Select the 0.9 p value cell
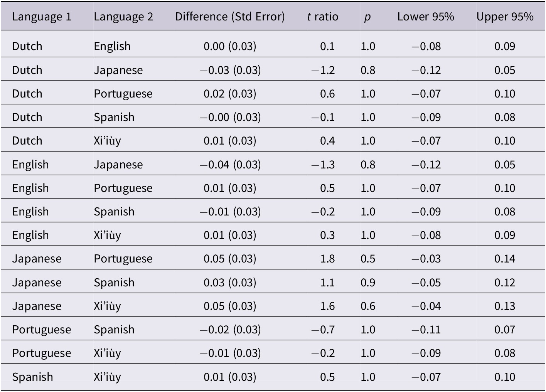Viewport: 546px width, 392px height. (368, 283)
